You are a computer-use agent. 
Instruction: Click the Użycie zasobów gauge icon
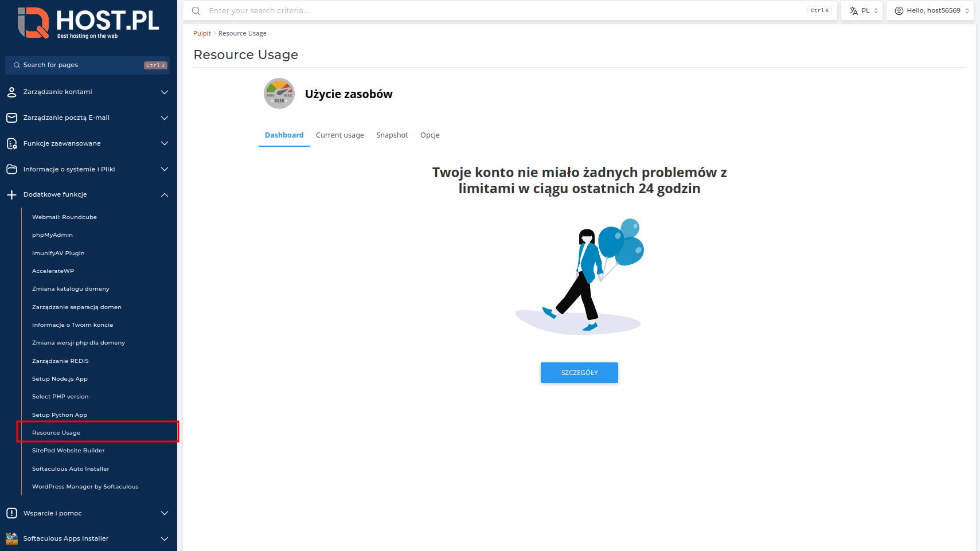279,93
